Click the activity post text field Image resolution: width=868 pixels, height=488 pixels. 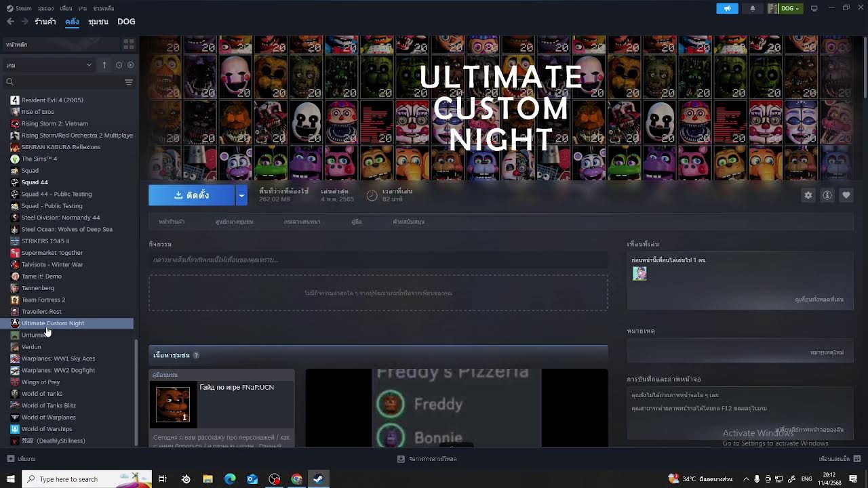point(378,260)
